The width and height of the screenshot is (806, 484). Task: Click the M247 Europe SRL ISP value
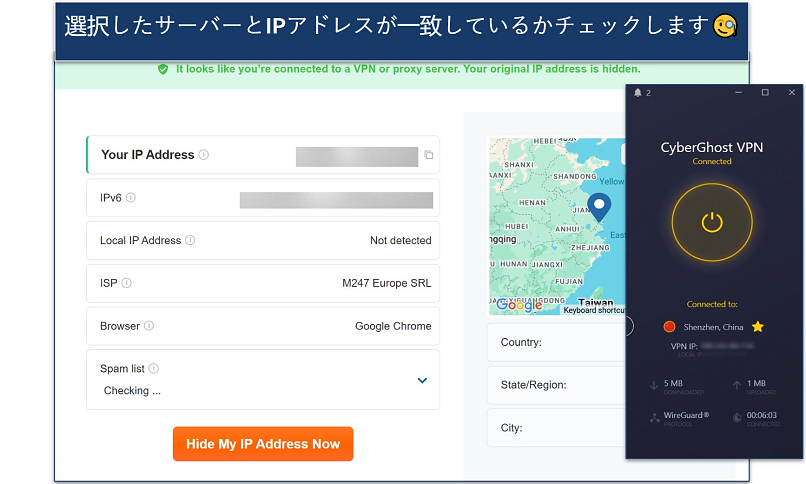(387, 283)
